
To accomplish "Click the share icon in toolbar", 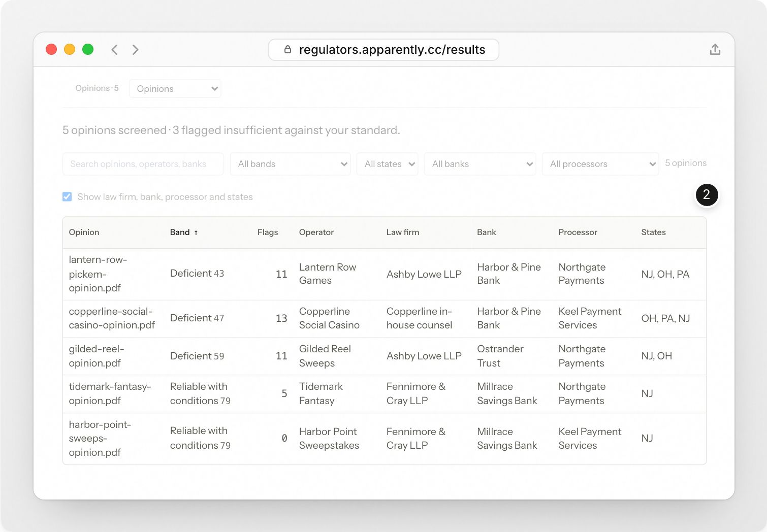I will 715,49.
